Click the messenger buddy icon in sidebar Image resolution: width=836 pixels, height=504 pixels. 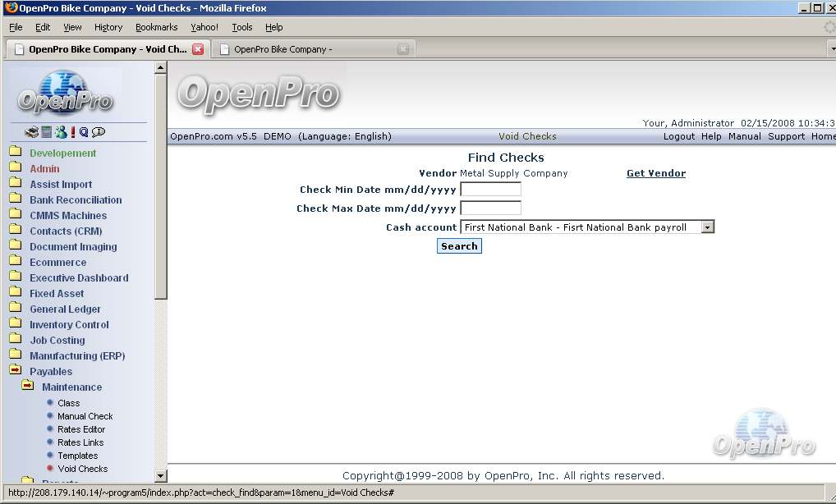[x=61, y=132]
